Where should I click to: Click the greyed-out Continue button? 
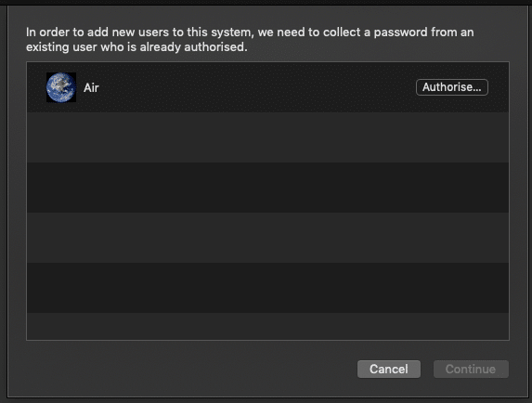pyautogui.click(x=471, y=369)
